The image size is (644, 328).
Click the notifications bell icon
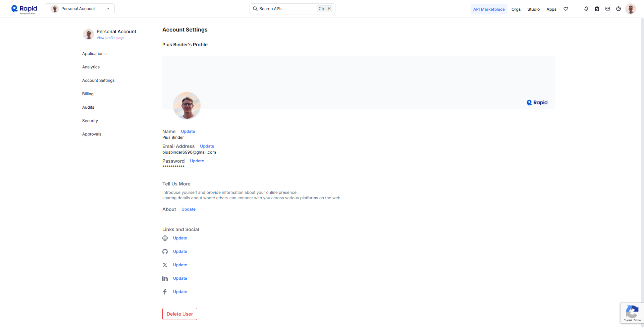point(586,9)
